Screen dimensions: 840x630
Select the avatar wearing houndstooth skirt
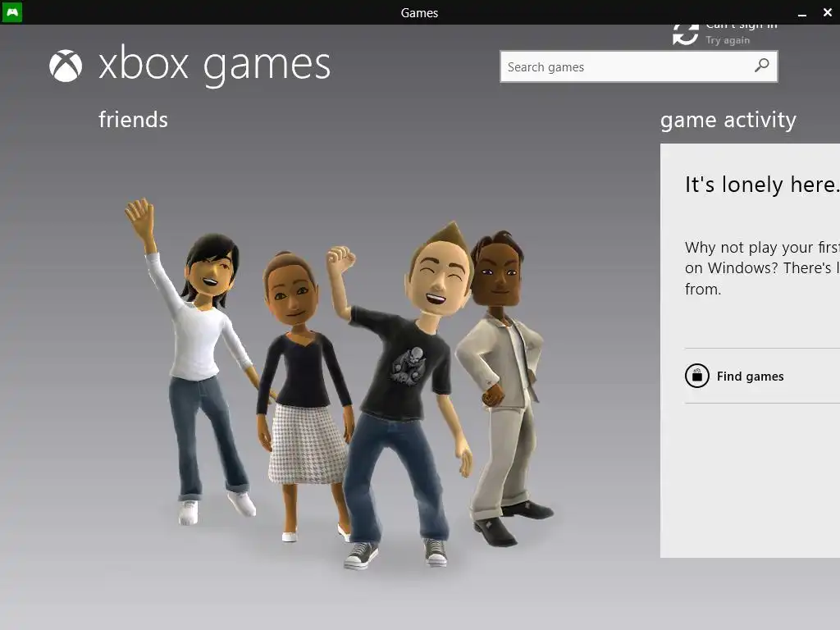(x=305, y=396)
